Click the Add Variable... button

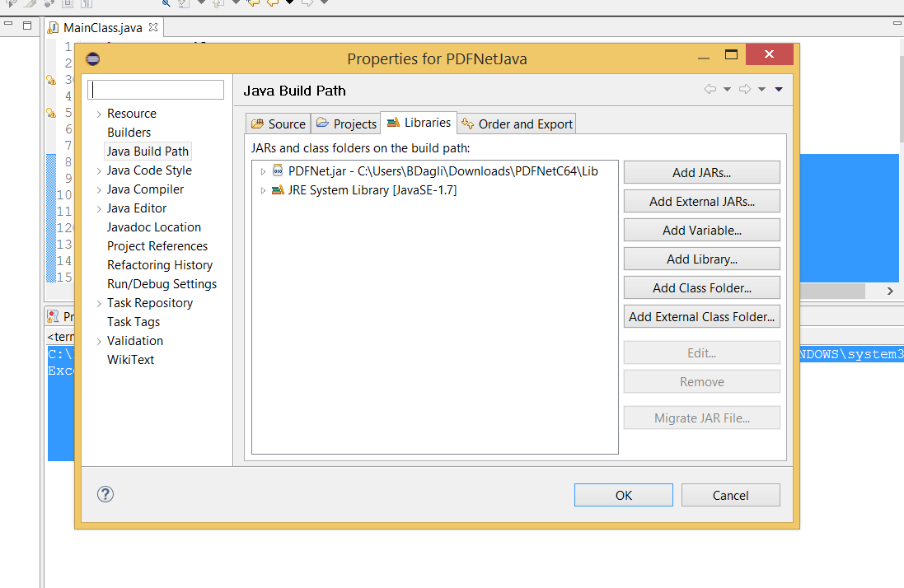pos(701,230)
